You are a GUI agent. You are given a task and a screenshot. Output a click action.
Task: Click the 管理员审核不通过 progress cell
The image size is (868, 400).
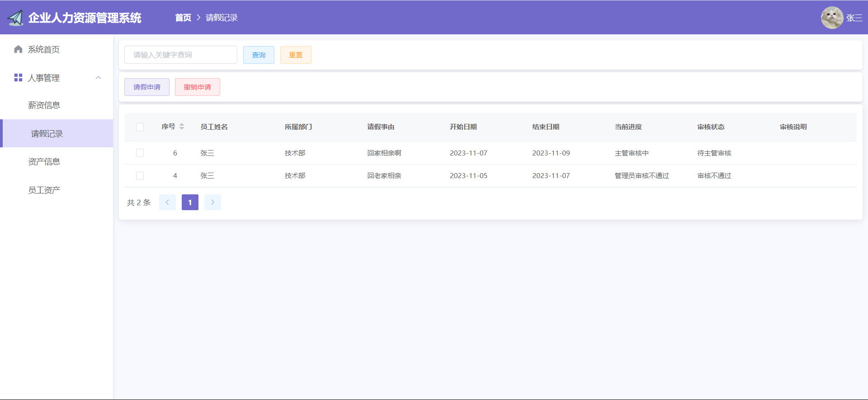(x=642, y=176)
